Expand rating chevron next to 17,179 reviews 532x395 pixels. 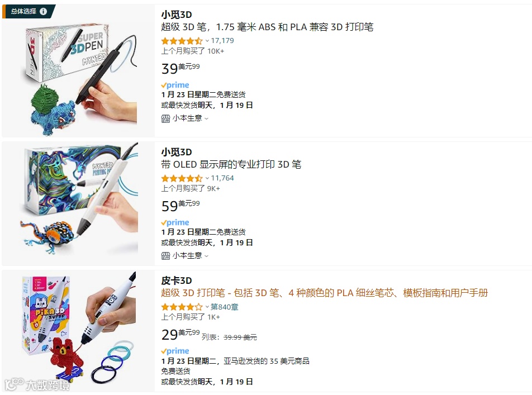pyautogui.click(x=207, y=41)
